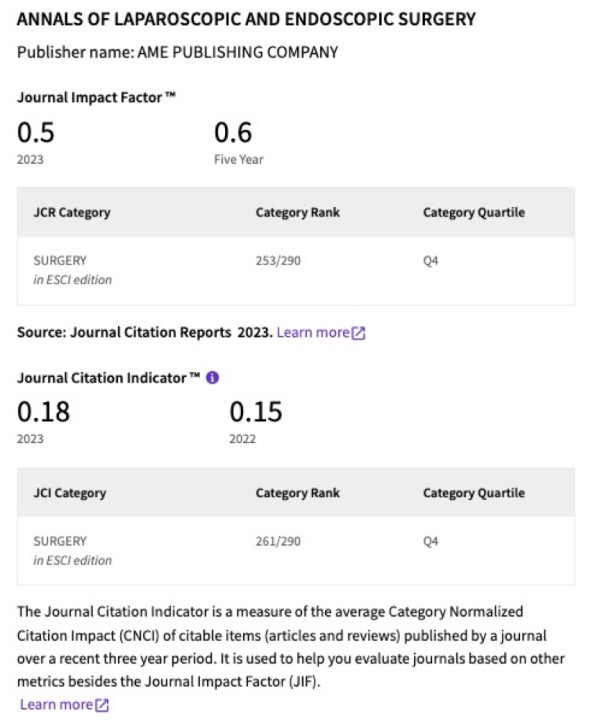Screen dimensions: 600x720
Task: Click external-link icon next to bottom Learn more
Action: (x=102, y=705)
